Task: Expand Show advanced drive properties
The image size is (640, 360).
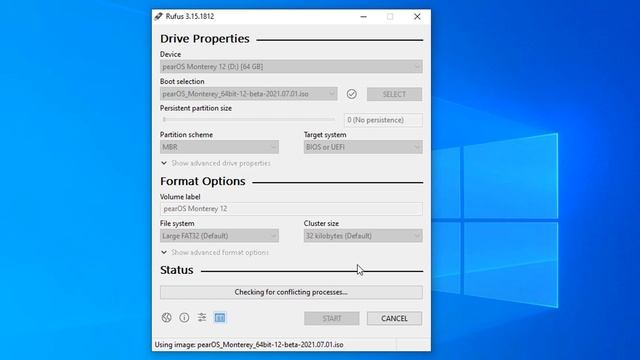Action: click(216, 163)
